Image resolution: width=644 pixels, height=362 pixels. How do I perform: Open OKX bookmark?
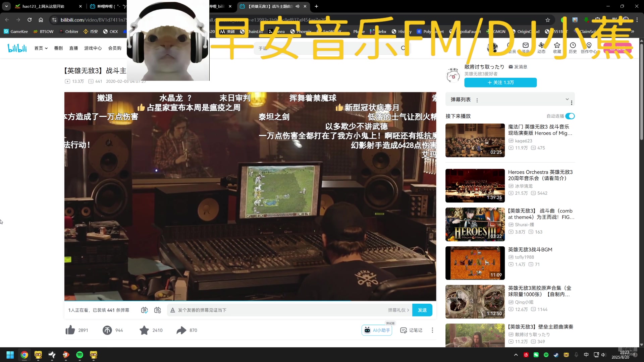pos(110,32)
